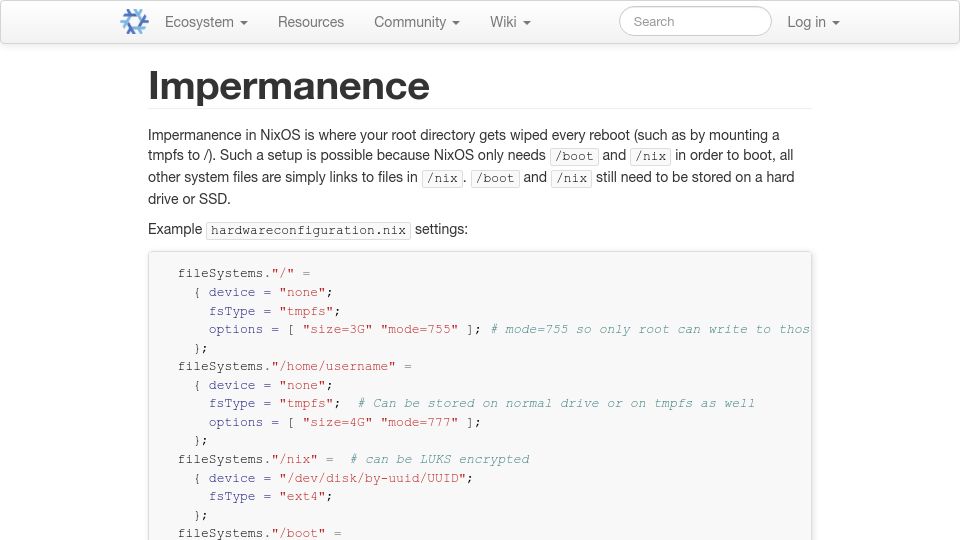
Task: Click the "mode=755" option string
Action: coord(419,329)
